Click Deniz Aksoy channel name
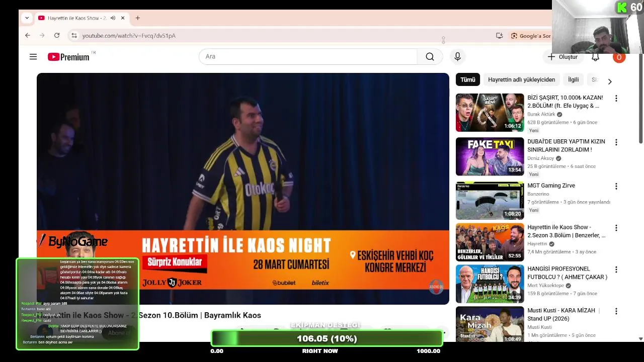The image size is (644, 362). 540,158
